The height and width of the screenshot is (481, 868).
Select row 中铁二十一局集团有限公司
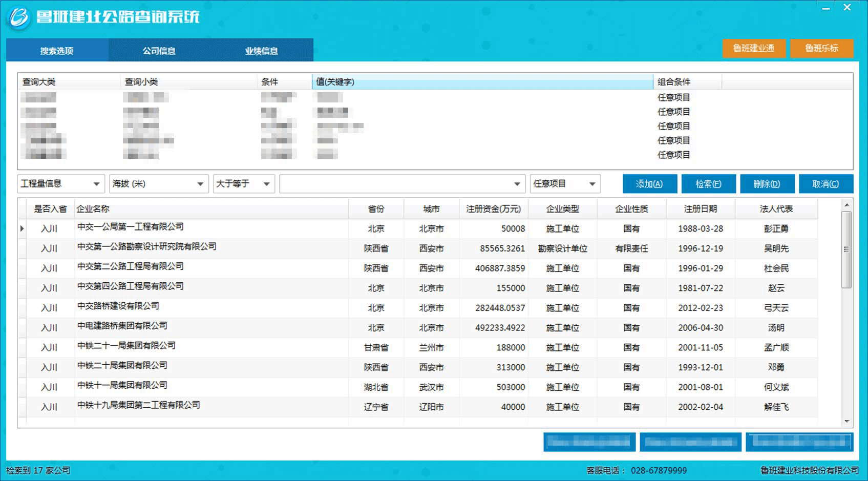tap(418, 347)
